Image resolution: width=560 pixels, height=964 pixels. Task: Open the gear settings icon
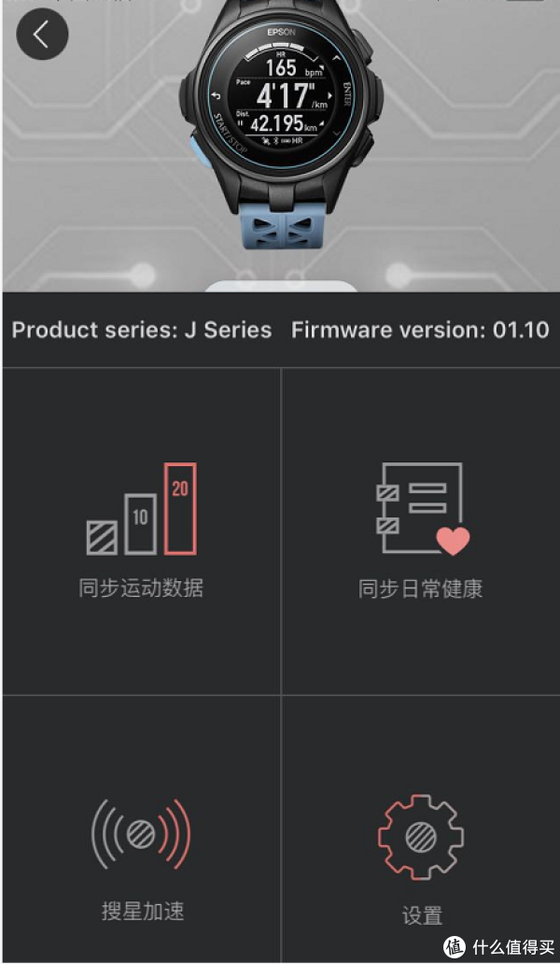[x=421, y=836]
